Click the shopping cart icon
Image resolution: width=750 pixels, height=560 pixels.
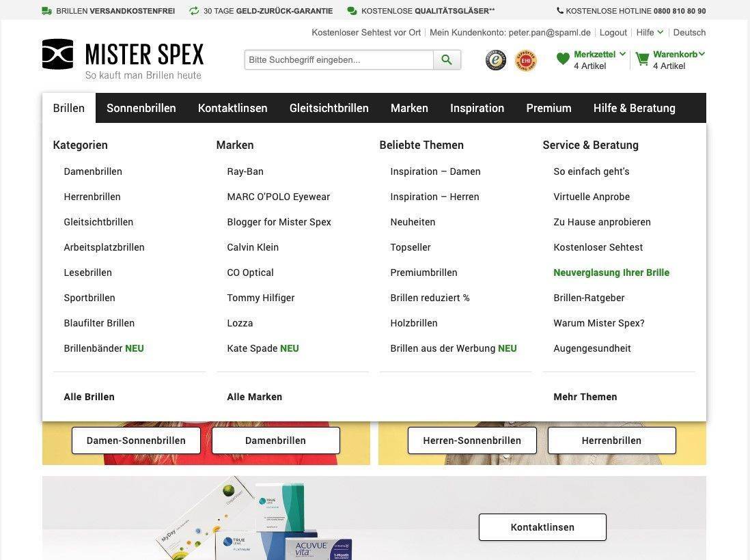(x=642, y=59)
